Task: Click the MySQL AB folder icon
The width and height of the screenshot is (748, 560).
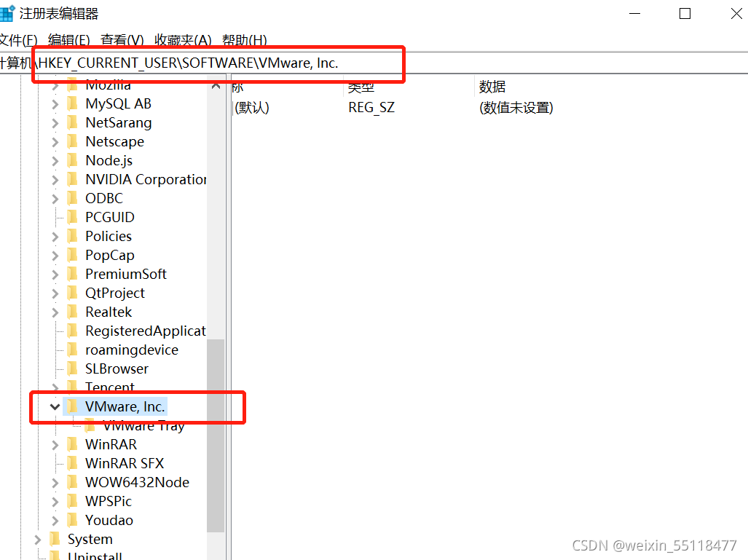Action: coord(73,103)
